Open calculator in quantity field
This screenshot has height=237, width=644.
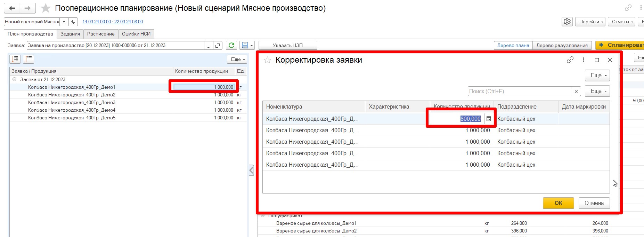(x=488, y=119)
